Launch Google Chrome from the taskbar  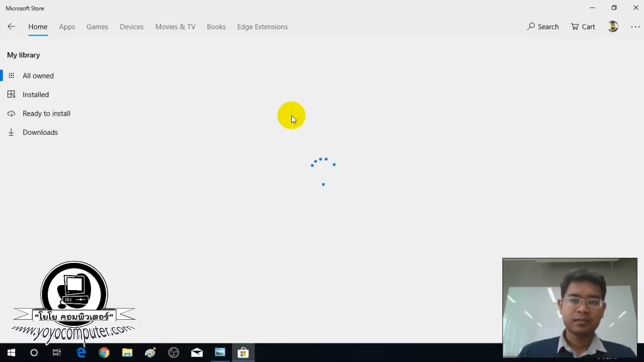tap(104, 352)
